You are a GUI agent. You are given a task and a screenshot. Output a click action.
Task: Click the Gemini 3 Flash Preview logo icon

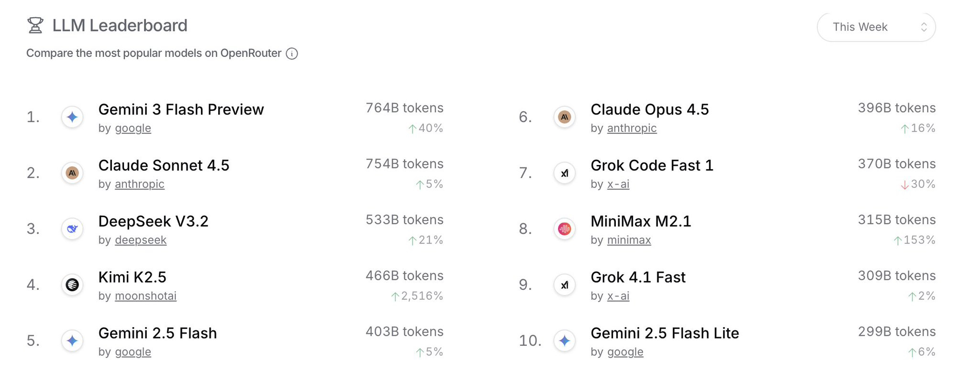point(72,117)
